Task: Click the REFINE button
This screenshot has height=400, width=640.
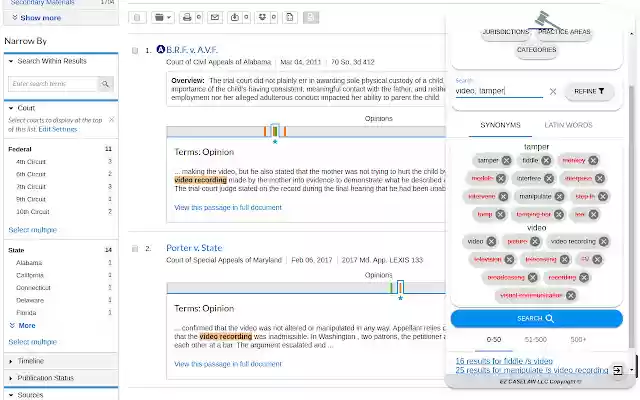Action: [589, 91]
